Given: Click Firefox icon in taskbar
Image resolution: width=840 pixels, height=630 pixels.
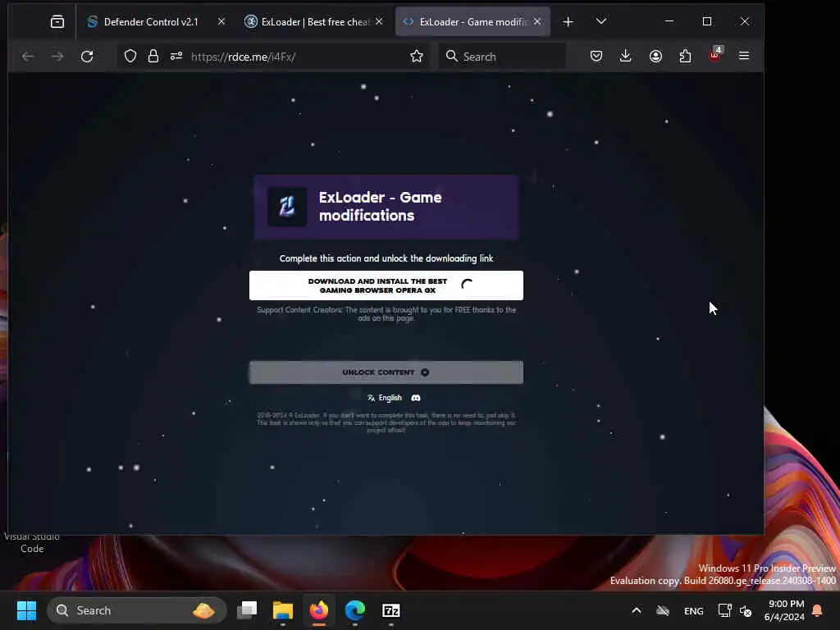Looking at the screenshot, I should (319, 610).
